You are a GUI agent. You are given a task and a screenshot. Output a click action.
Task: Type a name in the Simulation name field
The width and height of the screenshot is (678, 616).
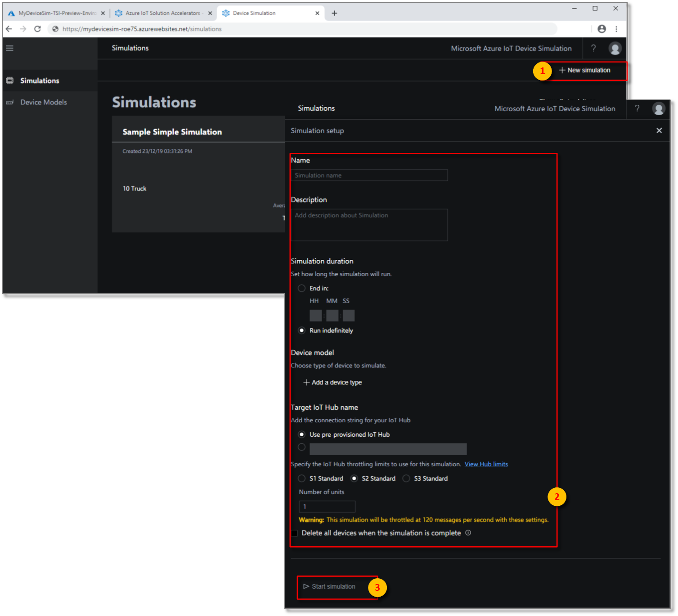tap(369, 175)
